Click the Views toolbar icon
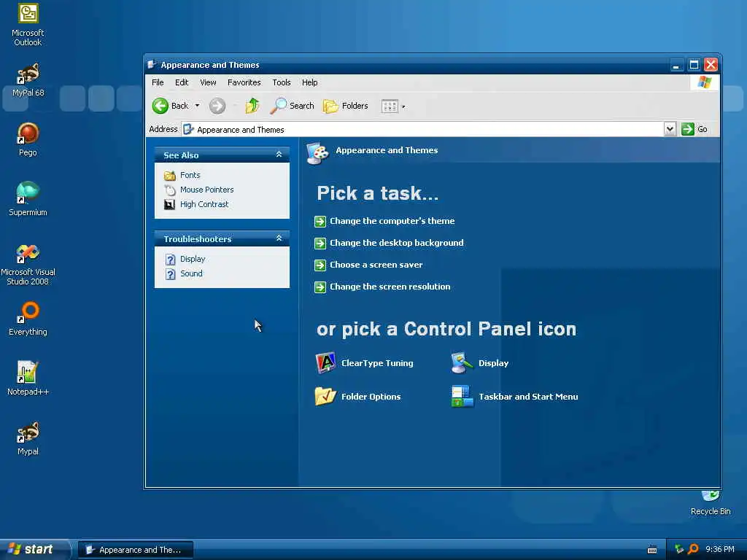The height and width of the screenshot is (560, 747). tap(390, 106)
